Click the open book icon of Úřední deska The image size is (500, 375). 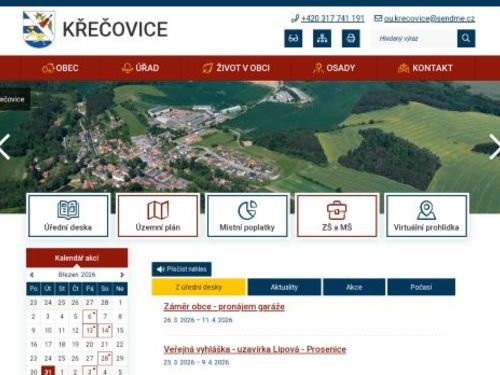pyautogui.click(x=68, y=210)
